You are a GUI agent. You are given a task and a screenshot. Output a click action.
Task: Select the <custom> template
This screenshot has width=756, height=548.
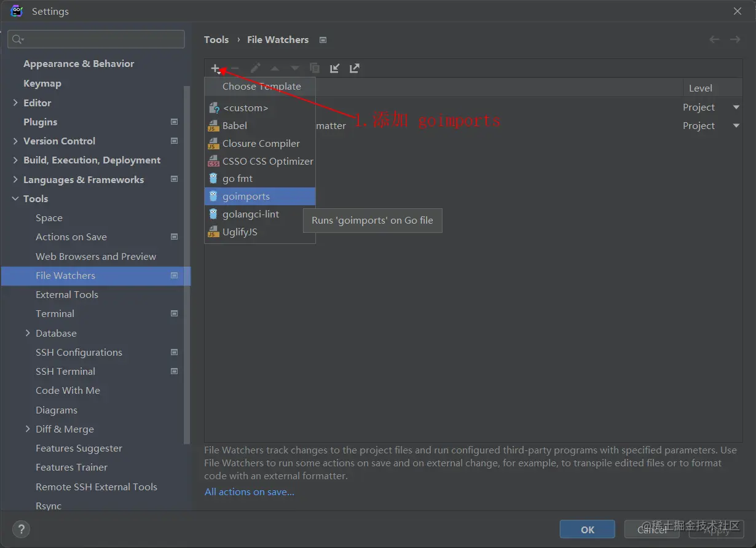tap(260, 108)
